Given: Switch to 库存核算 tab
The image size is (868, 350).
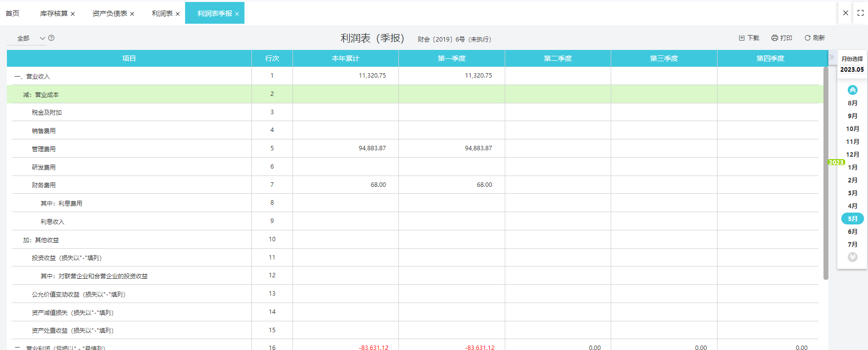Looking at the screenshot, I should tap(53, 13).
